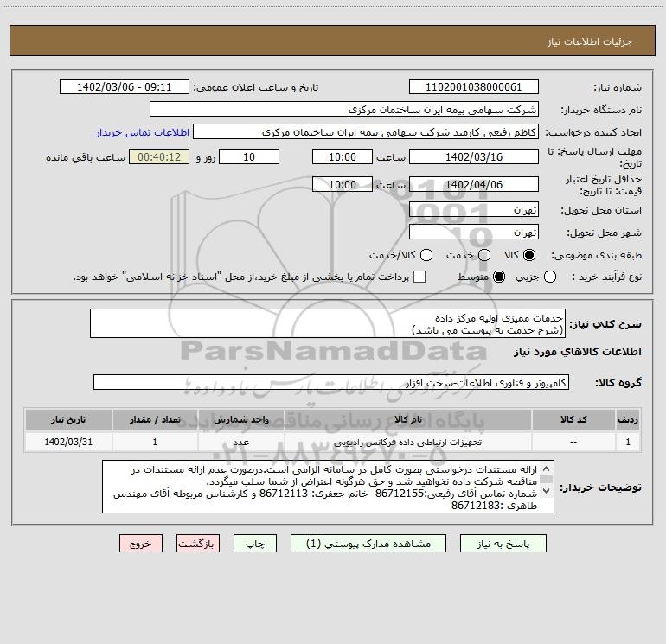Select the متوسط purchase type radio
Viewport: 666px width, 644px height.
point(499,277)
